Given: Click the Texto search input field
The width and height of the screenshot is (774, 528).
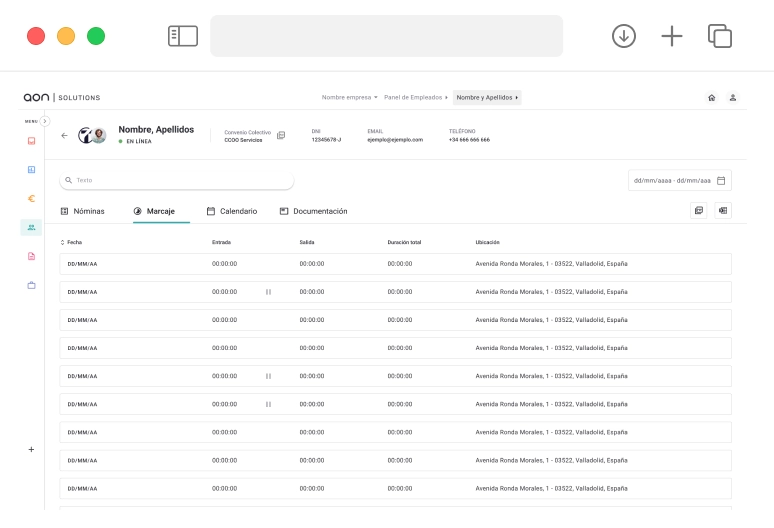Looking at the screenshot, I should [x=178, y=180].
